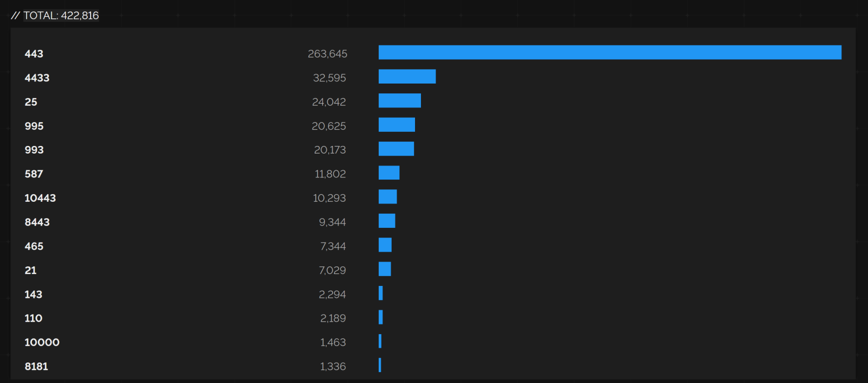Click the TOTAL: 422,816 heading
Viewport: 868px width, 383px height.
[55, 16]
